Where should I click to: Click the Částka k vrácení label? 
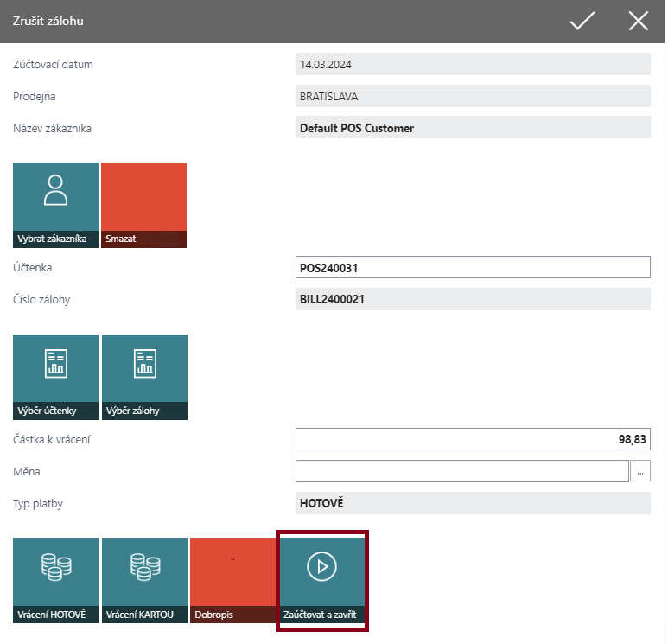point(52,439)
